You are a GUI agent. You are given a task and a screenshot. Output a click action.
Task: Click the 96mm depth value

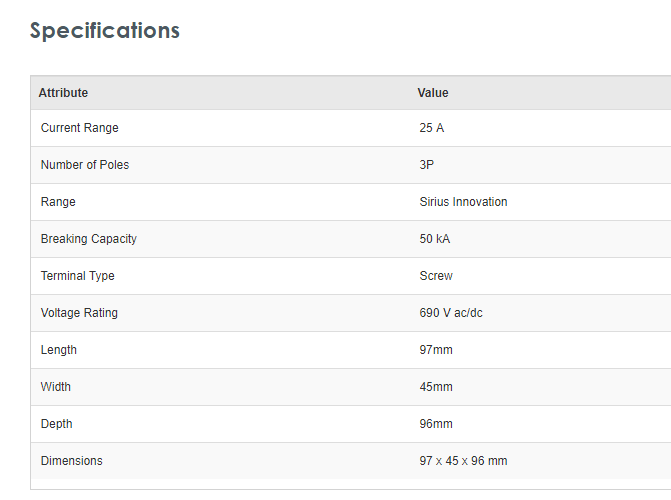pyautogui.click(x=436, y=424)
